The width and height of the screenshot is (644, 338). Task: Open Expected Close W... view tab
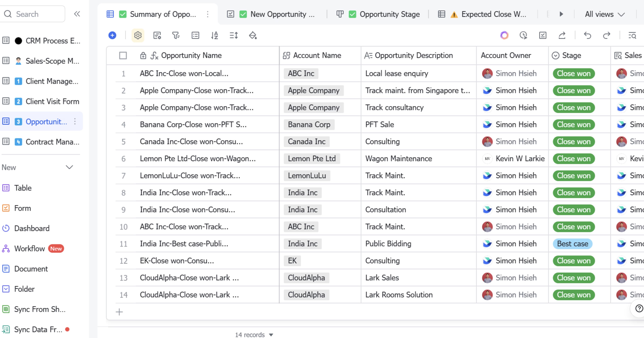click(x=493, y=14)
